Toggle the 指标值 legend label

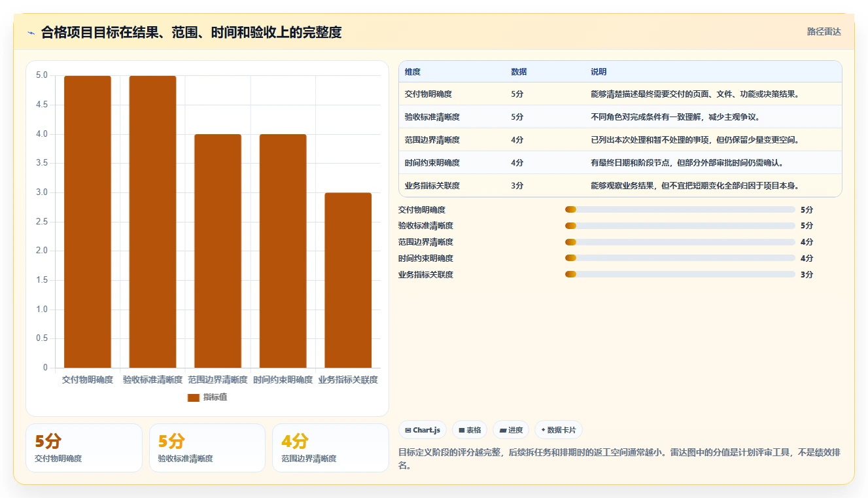click(215, 397)
